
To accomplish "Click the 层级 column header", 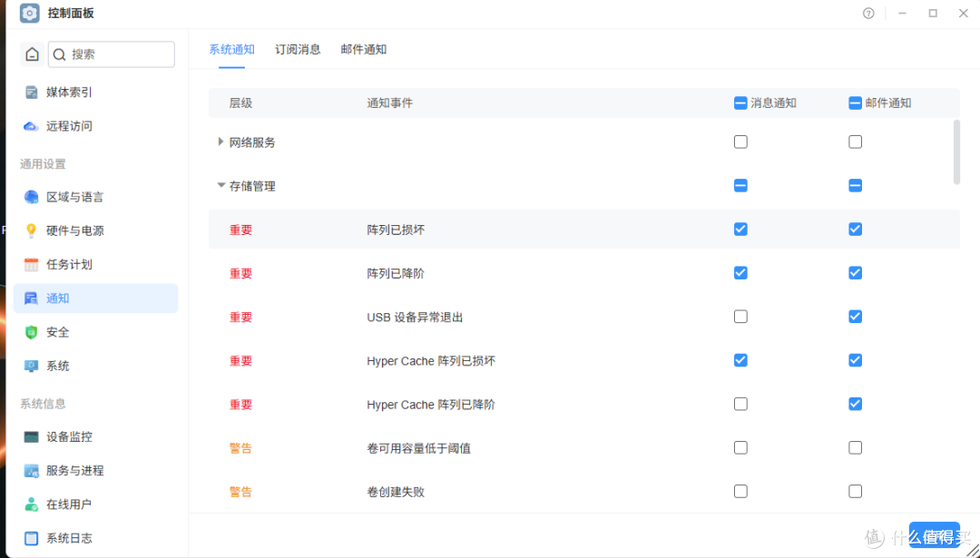I will pyautogui.click(x=240, y=103).
